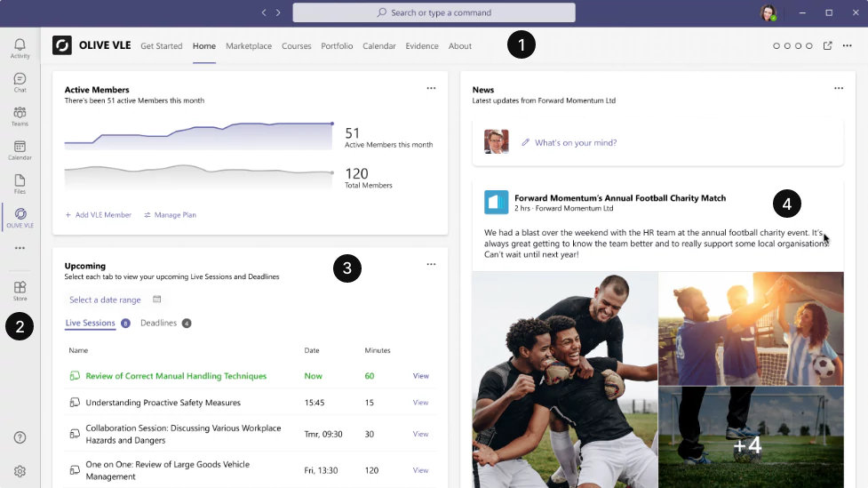Open the Upcoming card options menu

(431, 265)
